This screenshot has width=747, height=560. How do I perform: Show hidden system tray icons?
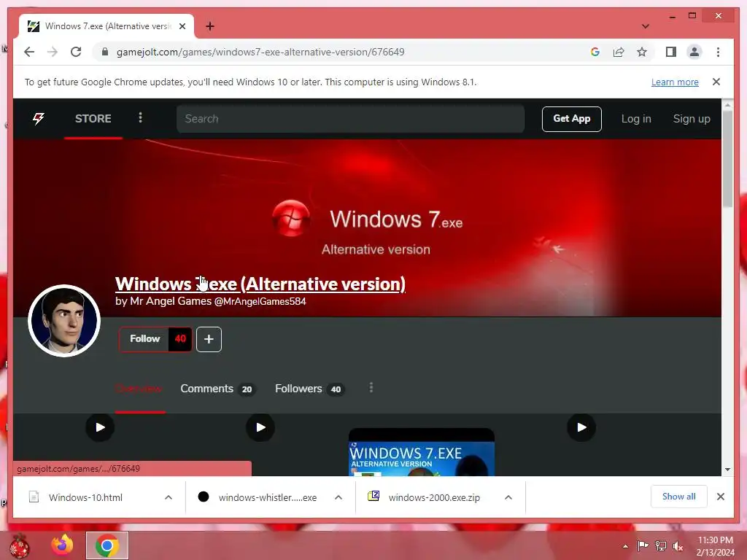point(625,546)
